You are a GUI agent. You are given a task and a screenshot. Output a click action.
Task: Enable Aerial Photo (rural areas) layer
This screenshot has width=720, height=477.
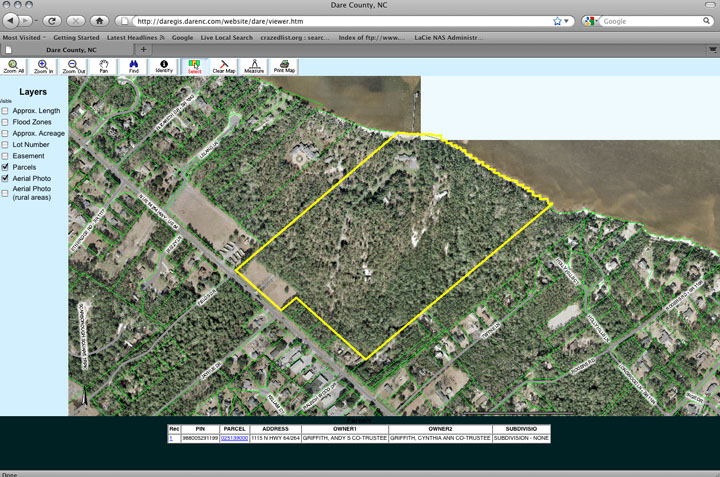coord(5,193)
